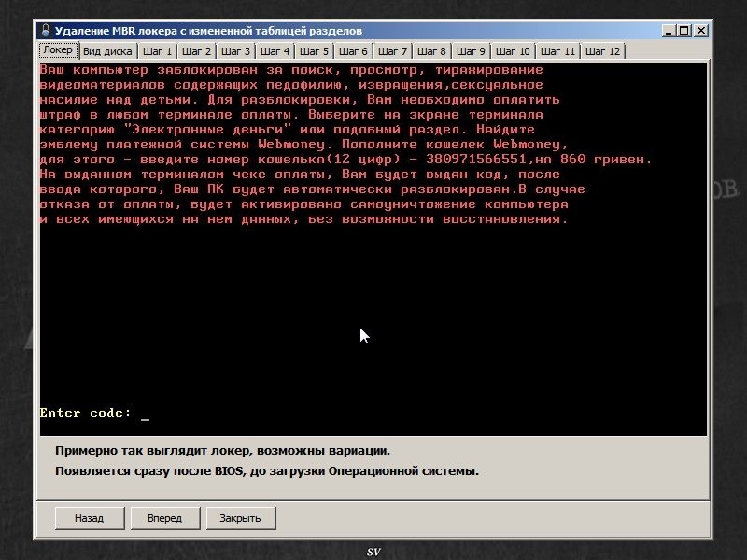Open the Вид диска tab
The image size is (747, 560).
tap(107, 51)
